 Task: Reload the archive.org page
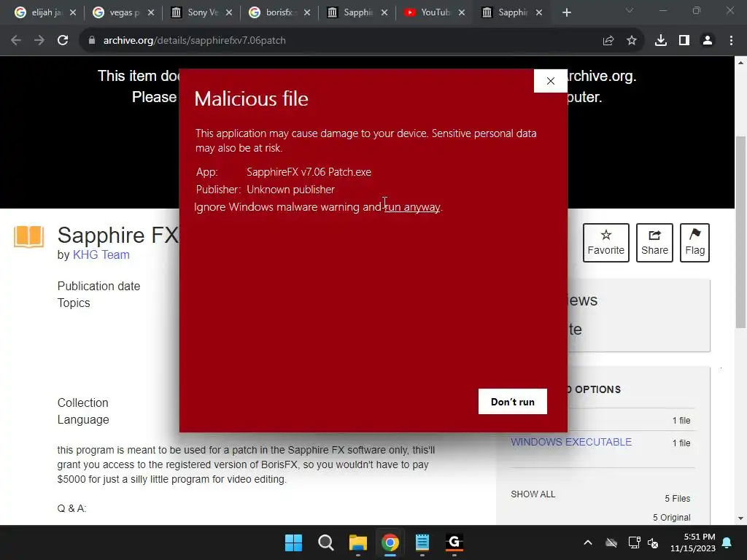pos(63,41)
